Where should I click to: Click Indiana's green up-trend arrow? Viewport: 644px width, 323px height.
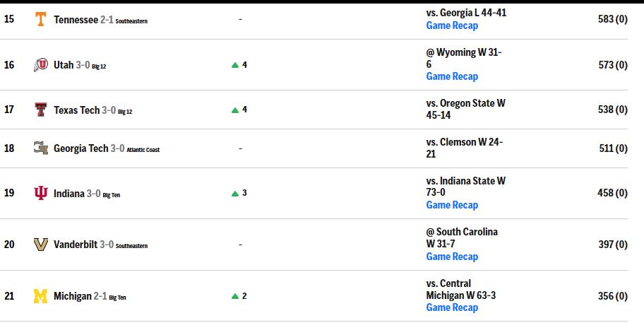pos(235,194)
